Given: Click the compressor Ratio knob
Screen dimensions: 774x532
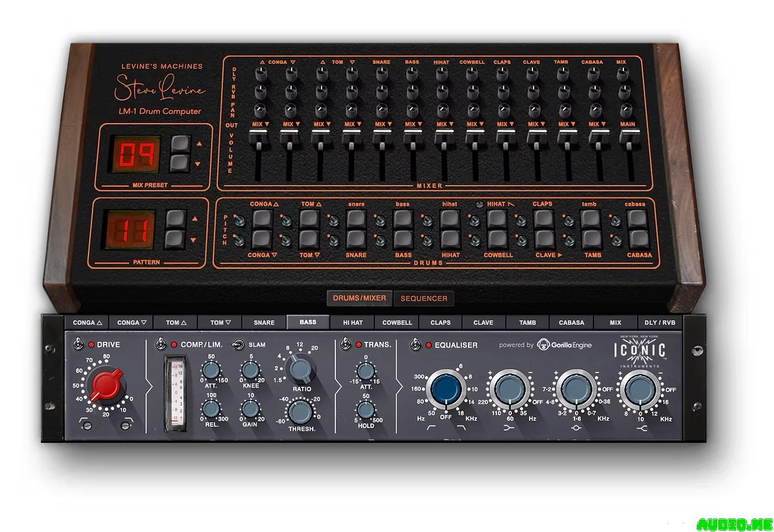Looking at the screenshot, I should [x=301, y=369].
